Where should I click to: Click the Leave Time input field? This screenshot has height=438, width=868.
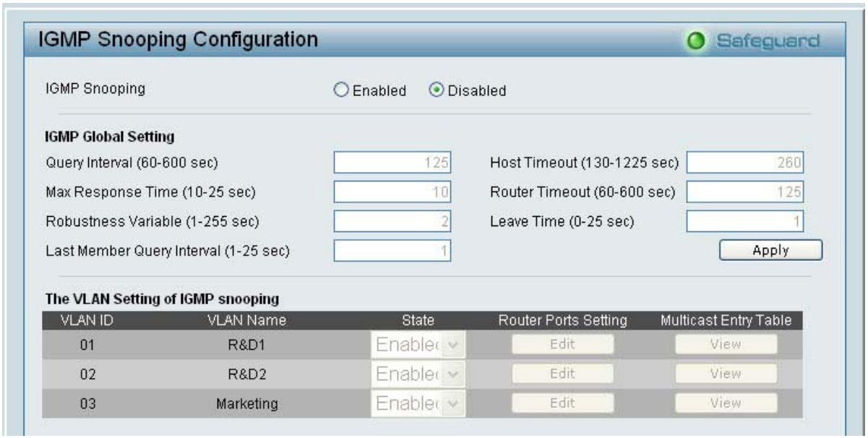click(745, 221)
